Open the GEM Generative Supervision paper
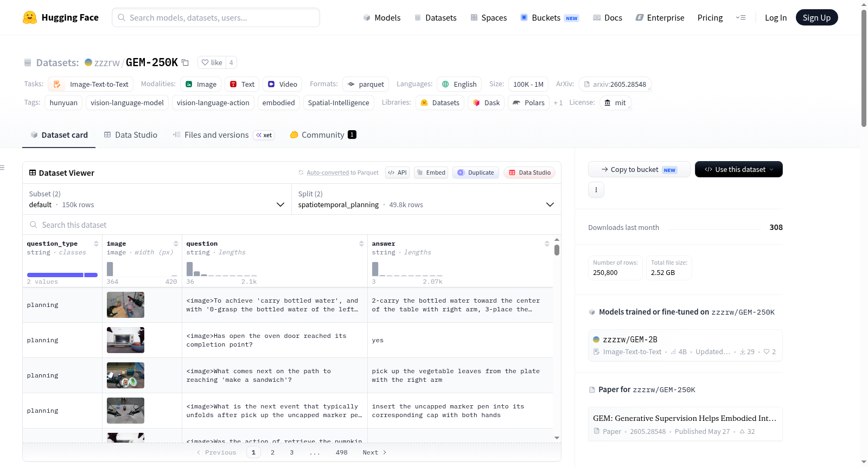The width and height of the screenshot is (868, 467). [x=685, y=424]
